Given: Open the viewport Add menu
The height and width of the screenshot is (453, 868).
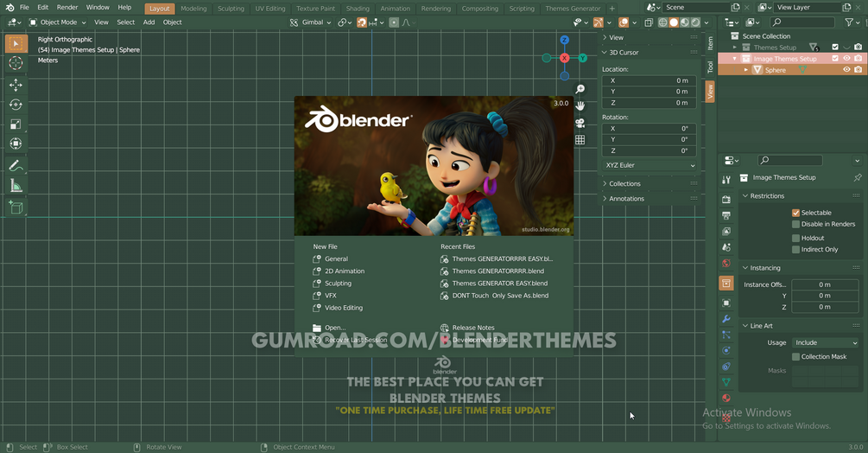Looking at the screenshot, I should point(149,22).
